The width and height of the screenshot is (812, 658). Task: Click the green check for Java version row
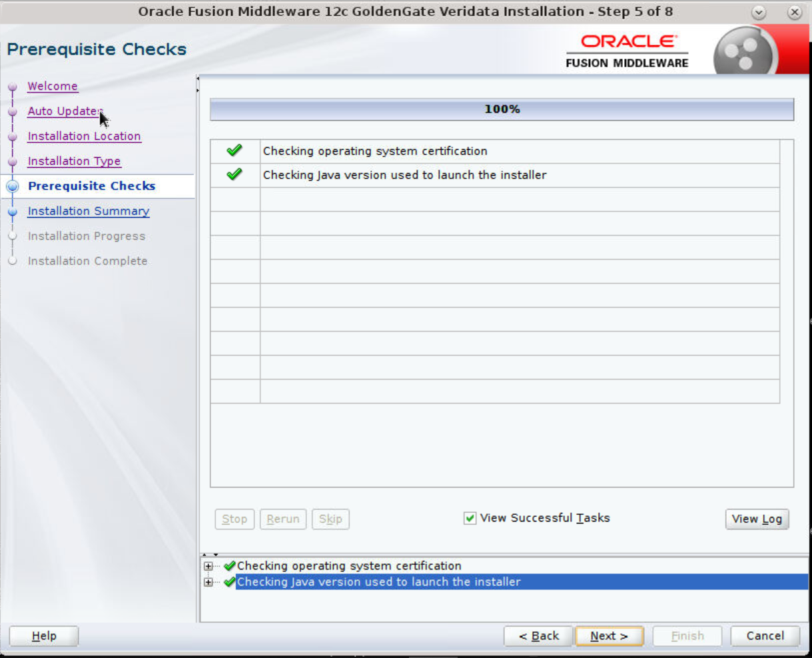[x=234, y=175]
